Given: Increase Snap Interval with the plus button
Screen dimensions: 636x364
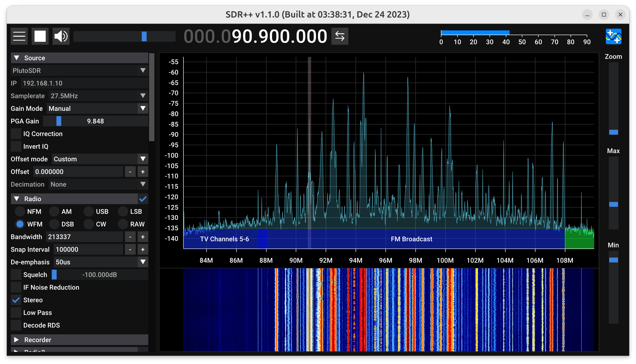Looking at the screenshot, I should [143, 250].
